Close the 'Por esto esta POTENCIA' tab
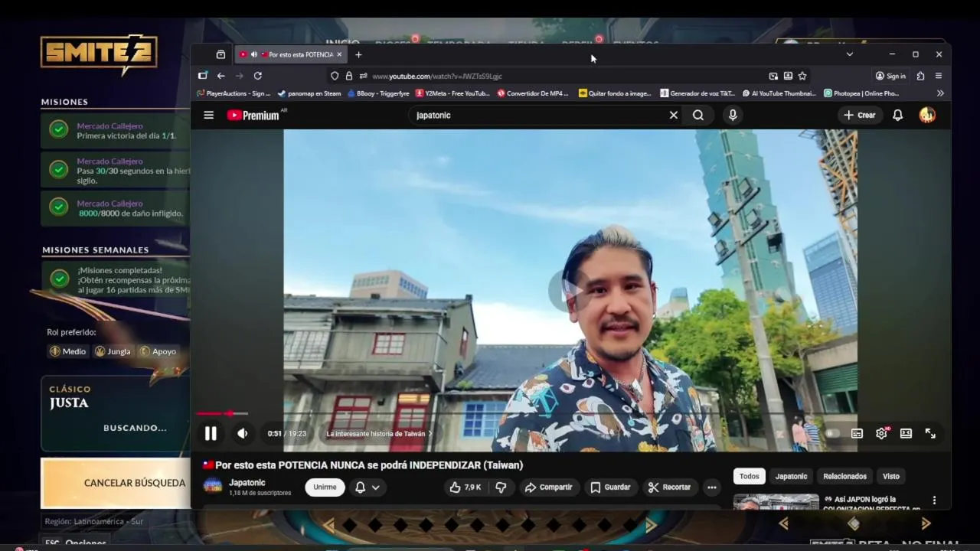 [339, 54]
